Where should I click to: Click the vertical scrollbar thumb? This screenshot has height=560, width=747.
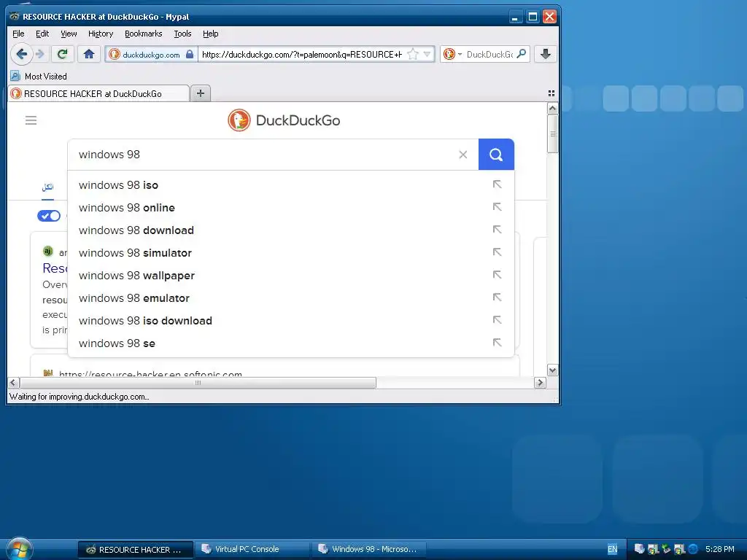pyautogui.click(x=553, y=134)
